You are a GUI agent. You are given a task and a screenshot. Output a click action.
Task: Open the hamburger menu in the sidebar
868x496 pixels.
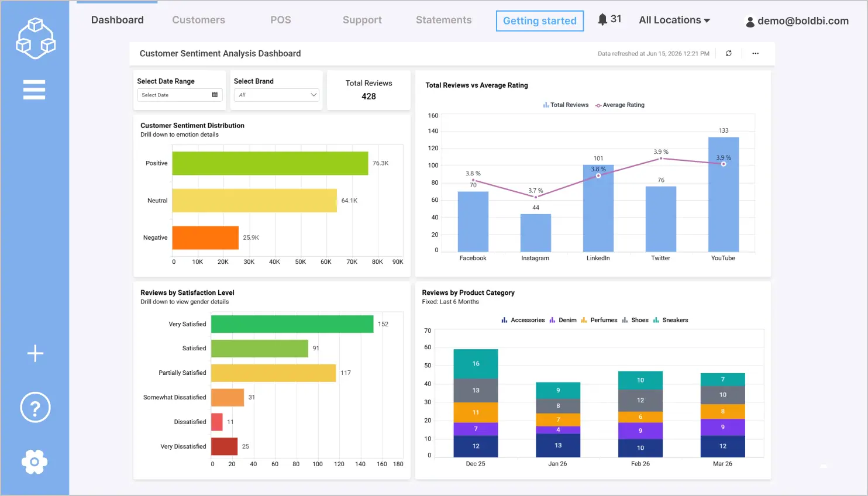(x=34, y=89)
